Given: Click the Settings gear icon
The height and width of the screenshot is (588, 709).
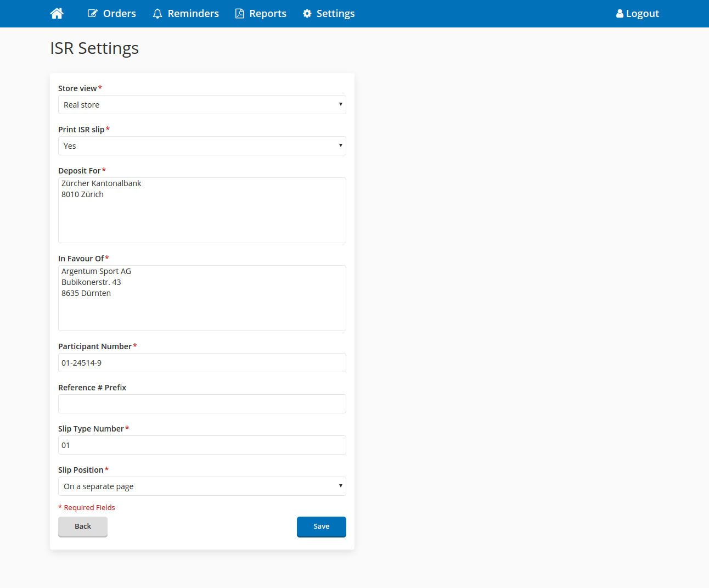Looking at the screenshot, I should click(307, 14).
